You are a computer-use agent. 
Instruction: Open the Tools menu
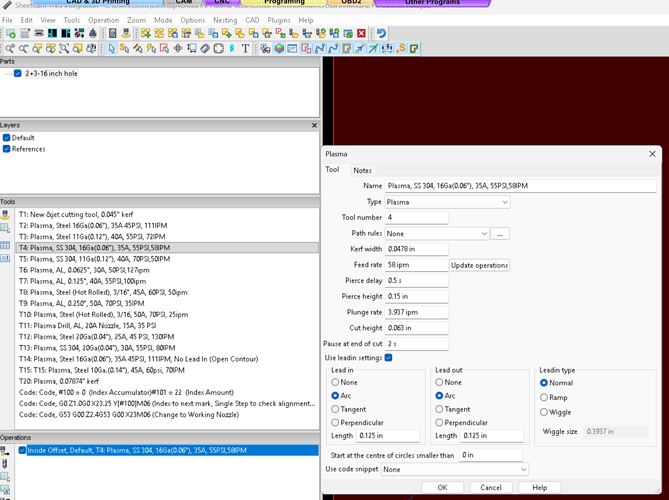(71, 20)
